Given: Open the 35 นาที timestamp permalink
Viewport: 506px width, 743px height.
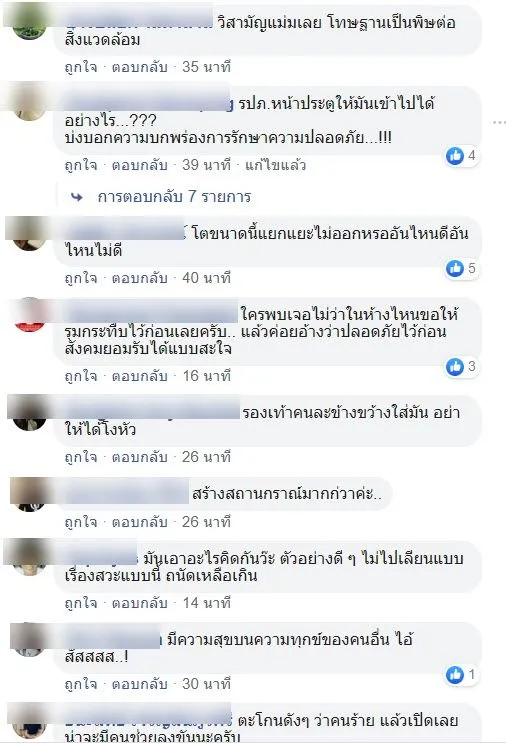Looking at the screenshot, I should click(x=206, y=67).
